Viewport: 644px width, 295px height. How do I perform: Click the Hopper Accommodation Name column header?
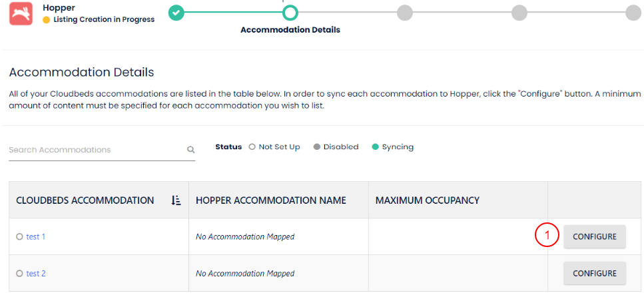pos(271,200)
